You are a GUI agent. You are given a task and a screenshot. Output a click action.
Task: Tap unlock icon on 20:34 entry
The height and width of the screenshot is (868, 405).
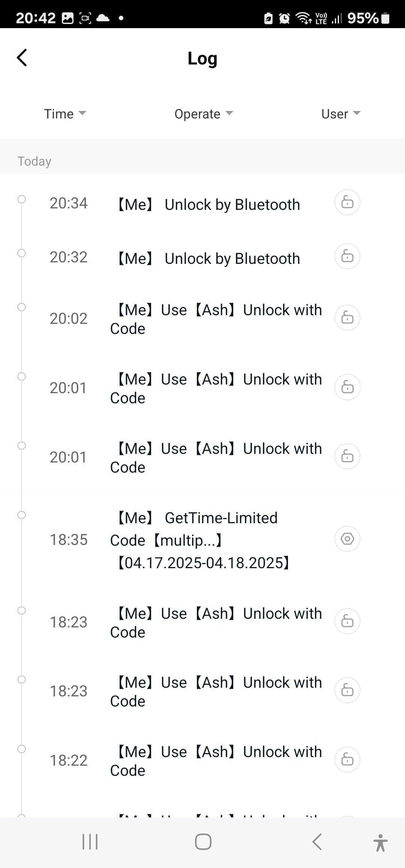point(347,202)
